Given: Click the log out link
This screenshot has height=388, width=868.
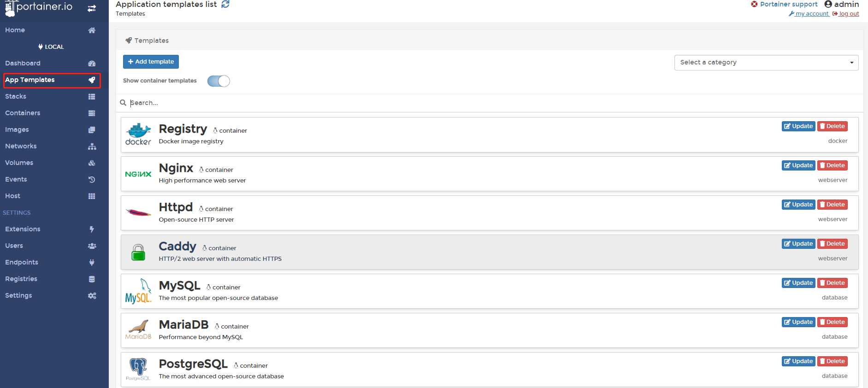Looking at the screenshot, I should pyautogui.click(x=846, y=14).
